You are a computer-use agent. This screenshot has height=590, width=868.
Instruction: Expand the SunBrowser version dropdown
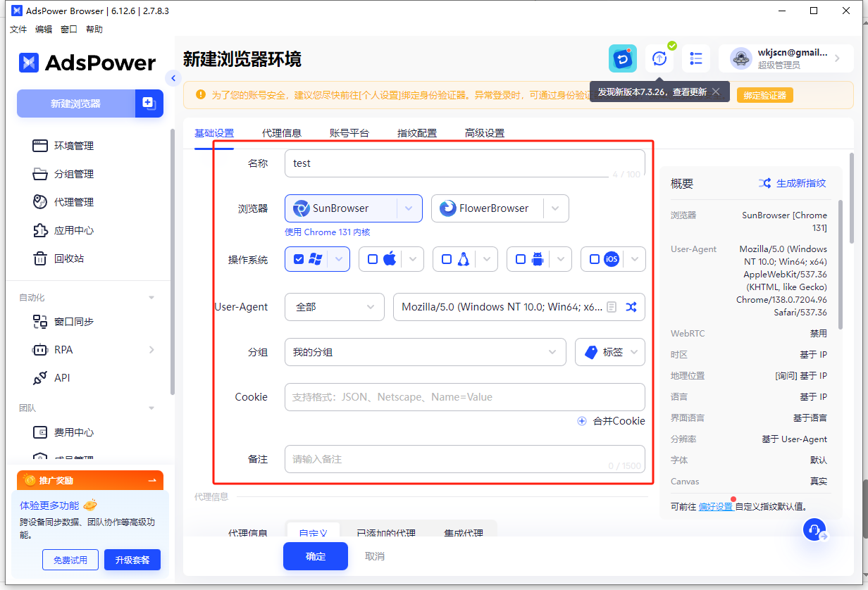coord(409,208)
